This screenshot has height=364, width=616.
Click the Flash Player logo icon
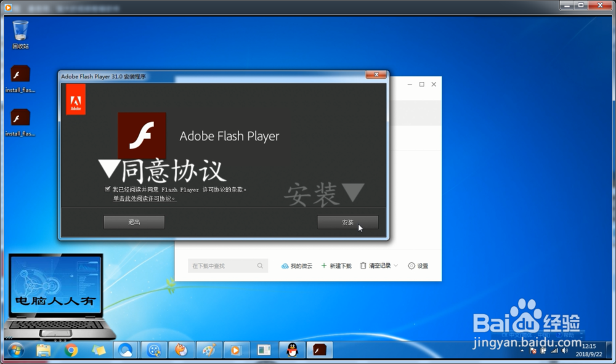142,136
